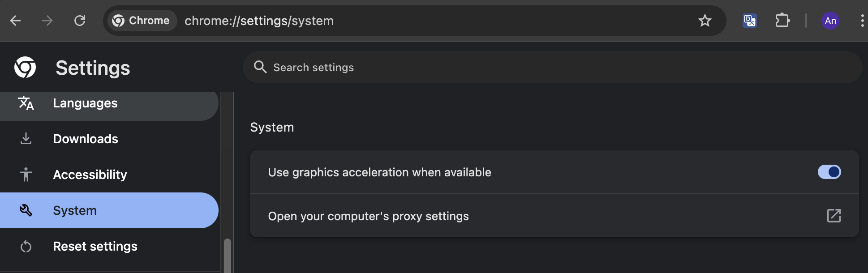Viewport: 868px width, 273px height.
Task: Go to Downloads settings
Action: [x=85, y=139]
